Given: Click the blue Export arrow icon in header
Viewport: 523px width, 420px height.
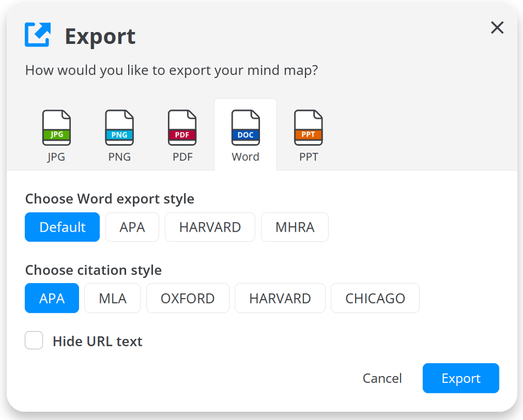Looking at the screenshot, I should click(x=37, y=35).
